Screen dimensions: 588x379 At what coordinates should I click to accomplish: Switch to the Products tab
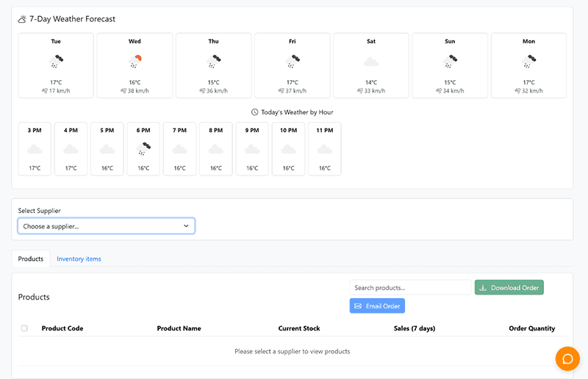31,259
